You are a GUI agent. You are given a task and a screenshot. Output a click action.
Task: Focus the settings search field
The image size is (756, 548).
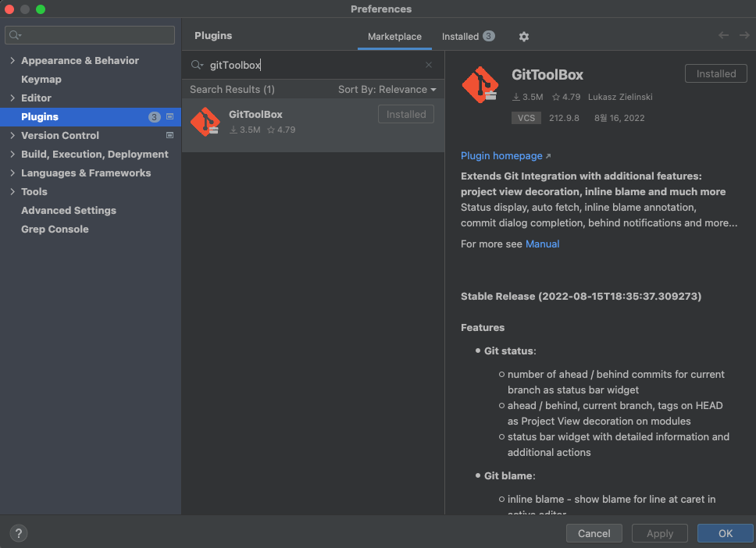pos(90,34)
